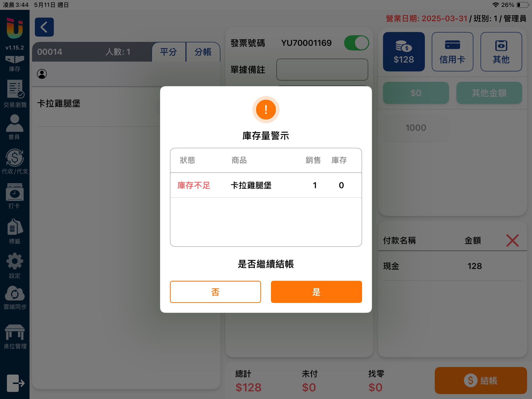Select the 平分 split-evenly tab

point(168,52)
